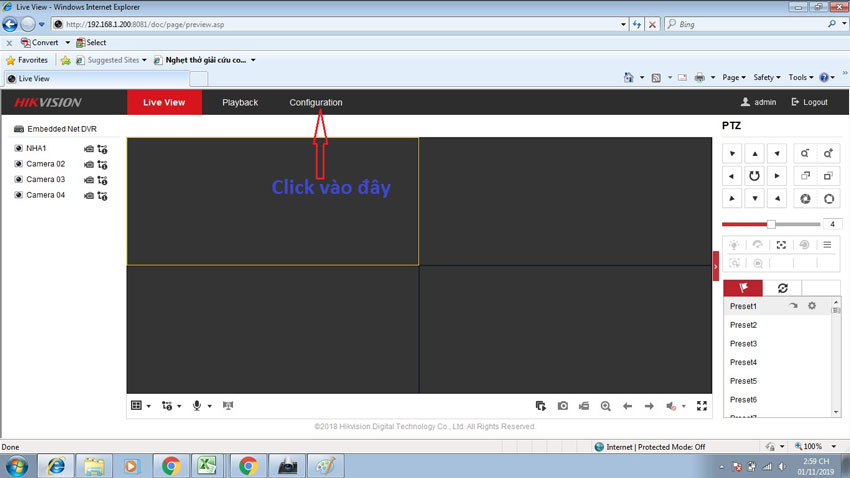Image resolution: width=850 pixels, height=478 pixels.
Task: Start PTZ auto scan center button
Action: [x=755, y=176]
